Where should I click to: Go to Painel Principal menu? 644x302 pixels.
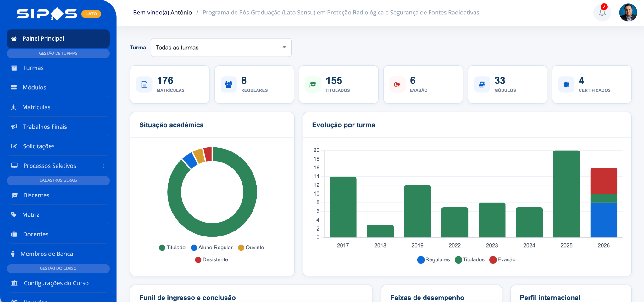pos(58,39)
